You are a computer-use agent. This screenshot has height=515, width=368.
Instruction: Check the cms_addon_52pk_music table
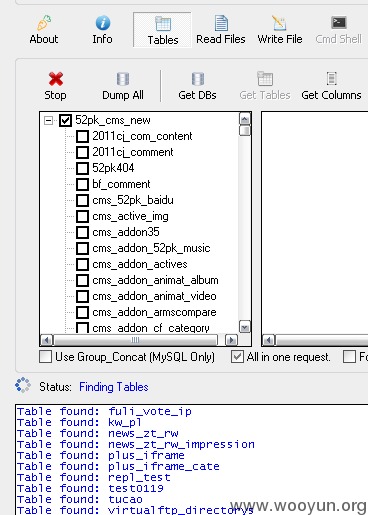pos(82,248)
